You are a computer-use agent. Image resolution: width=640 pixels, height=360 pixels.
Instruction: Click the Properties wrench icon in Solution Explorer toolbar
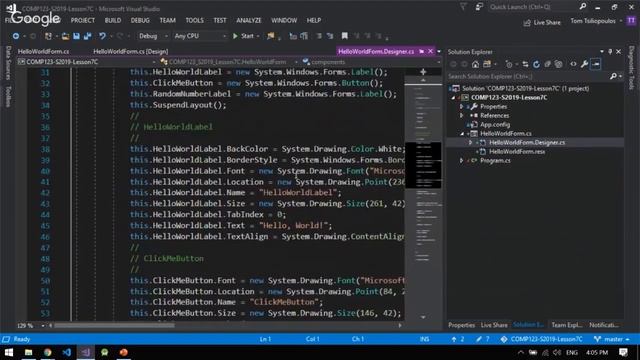point(584,64)
